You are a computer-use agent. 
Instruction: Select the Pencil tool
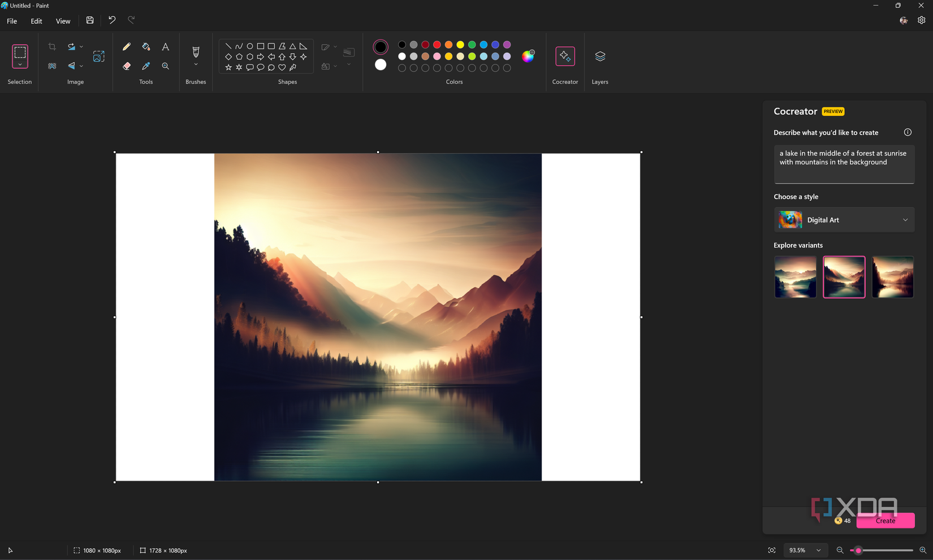127,47
